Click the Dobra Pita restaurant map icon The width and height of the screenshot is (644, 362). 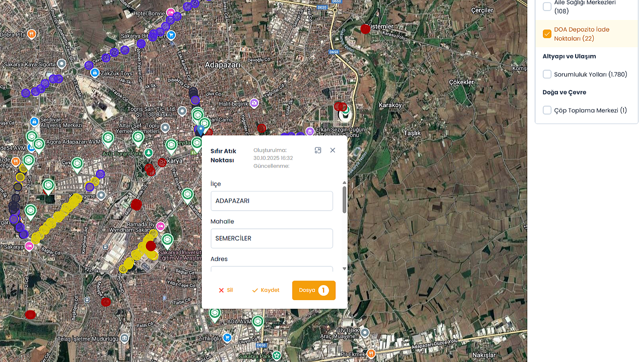[31, 34]
